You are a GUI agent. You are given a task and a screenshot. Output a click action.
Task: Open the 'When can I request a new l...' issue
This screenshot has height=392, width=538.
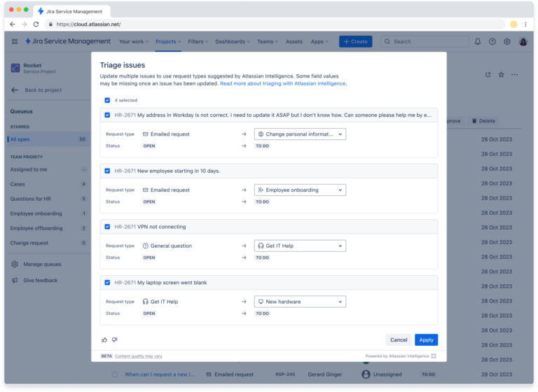pos(160,374)
